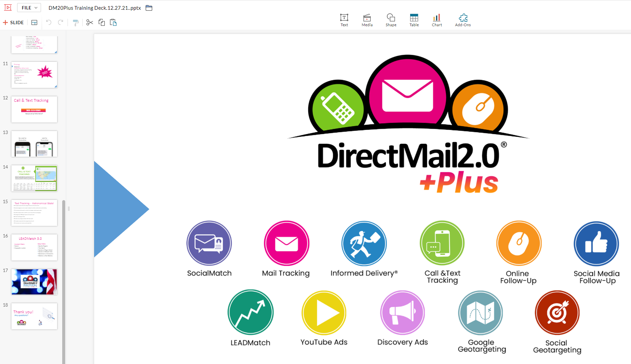
Task: Click the 'Google Geotargeting' label text
Action: coord(482,346)
